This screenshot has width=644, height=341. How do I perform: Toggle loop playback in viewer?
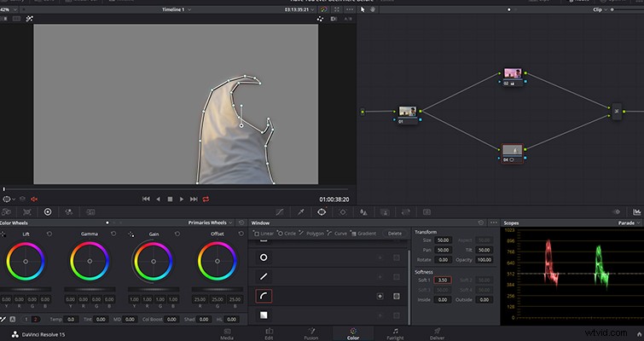(206, 199)
